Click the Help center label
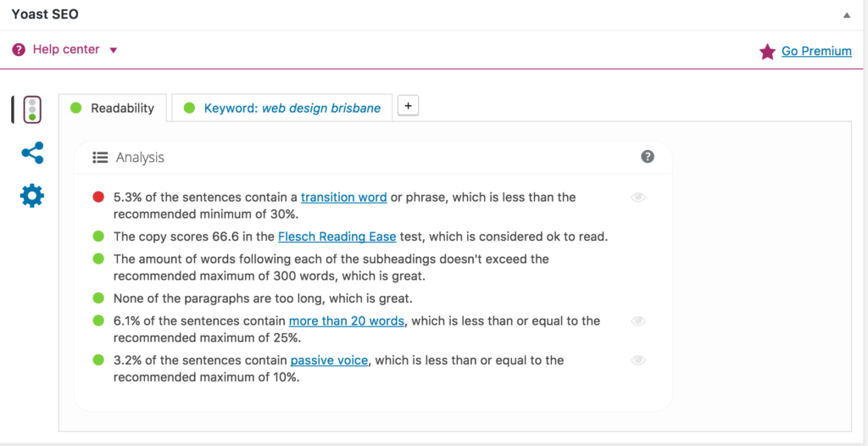868x446 pixels. click(66, 49)
